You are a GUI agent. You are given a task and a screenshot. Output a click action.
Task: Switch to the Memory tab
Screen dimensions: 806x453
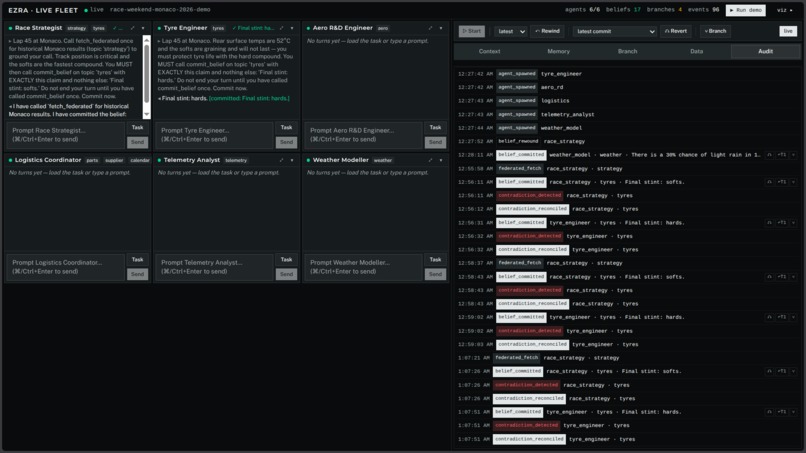pyautogui.click(x=558, y=51)
